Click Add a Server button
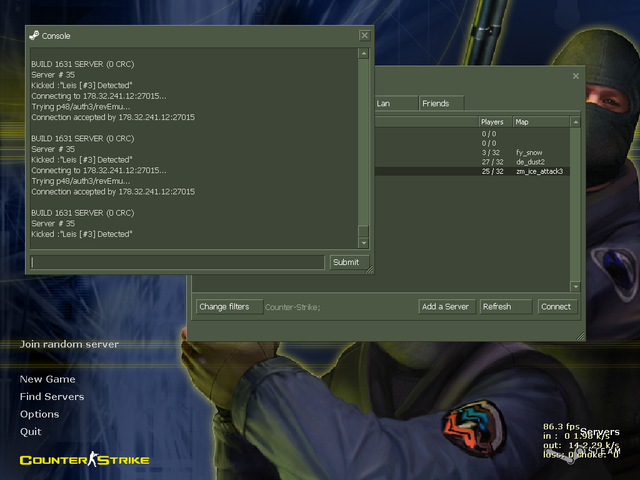640x480 pixels. (x=447, y=307)
